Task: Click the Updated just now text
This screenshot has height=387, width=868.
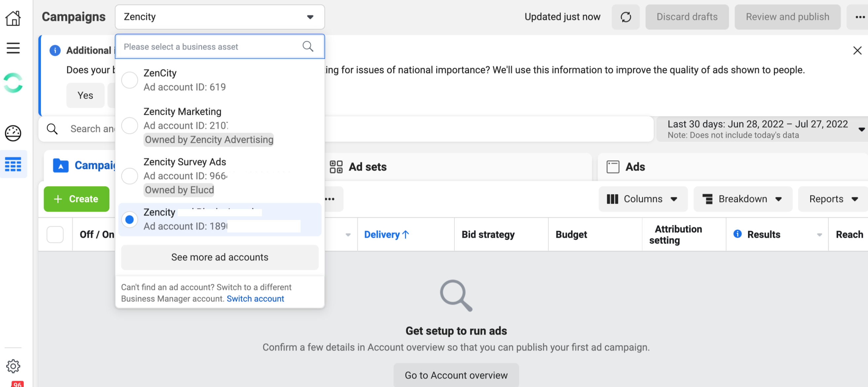Action: click(x=562, y=17)
